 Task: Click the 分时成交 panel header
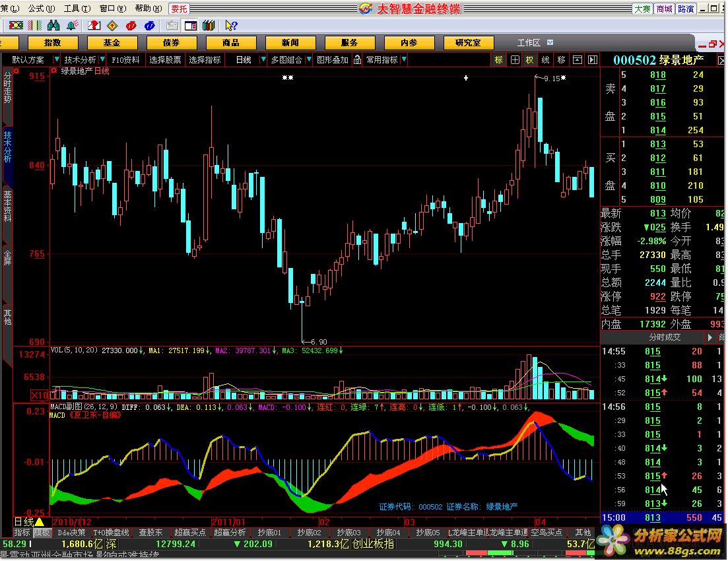pos(665,337)
